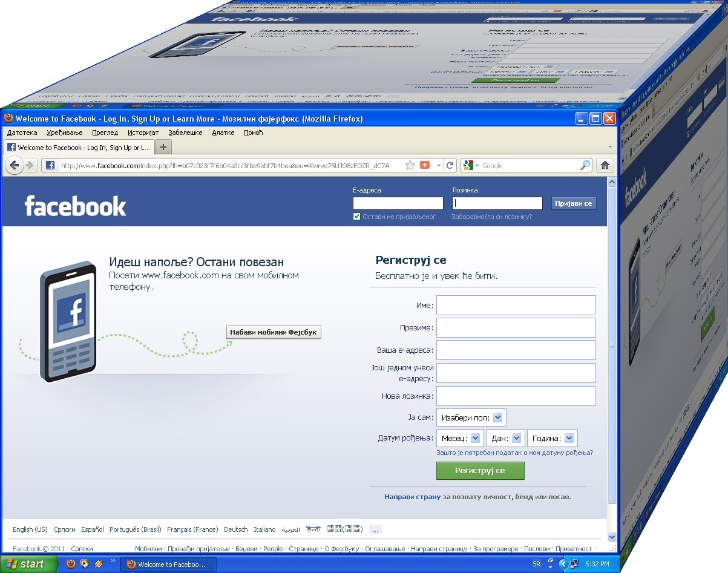The image size is (728, 573).
Task: Open the 'Година' year dropdown
Action: click(x=553, y=438)
